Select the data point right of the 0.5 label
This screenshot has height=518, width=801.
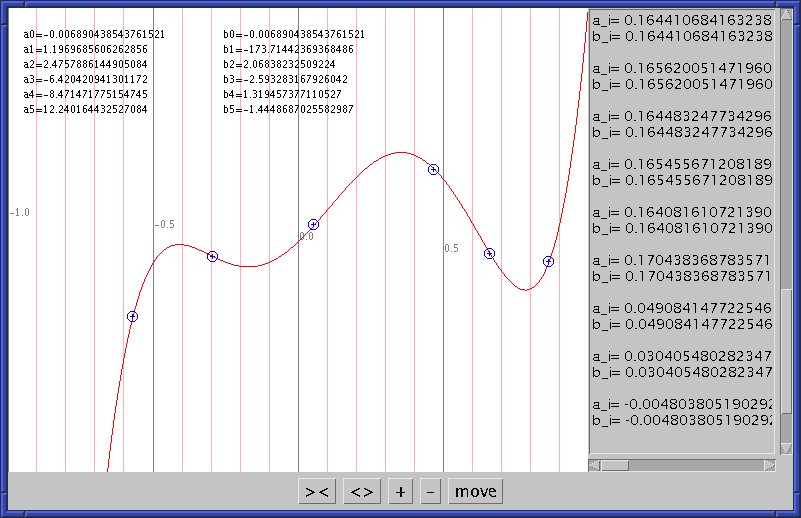pyautogui.click(x=489, y=253)
